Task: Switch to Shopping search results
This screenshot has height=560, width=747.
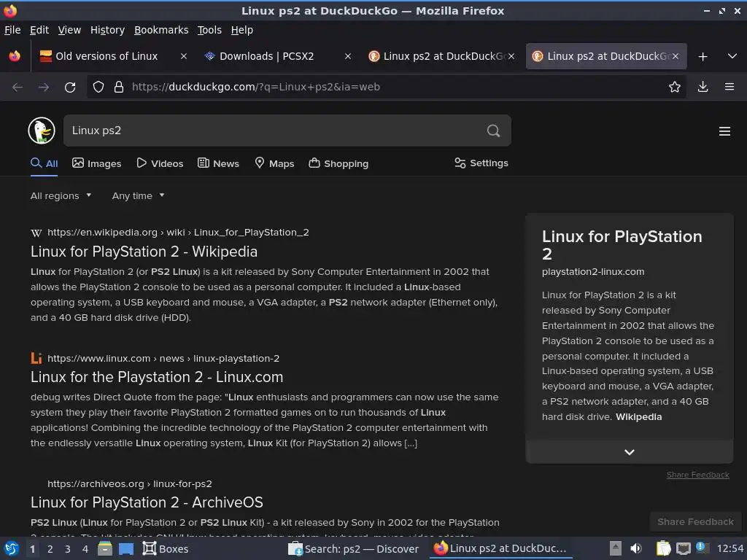Action: coord(338,163)
